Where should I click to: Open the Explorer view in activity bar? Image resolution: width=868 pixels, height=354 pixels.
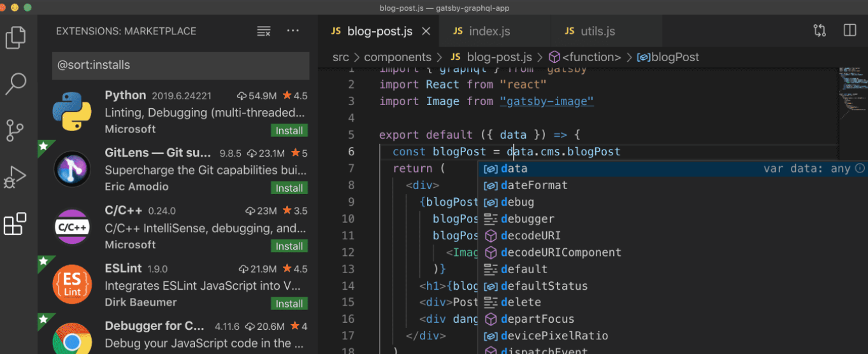pyautogui.click(x=16, y=37)
